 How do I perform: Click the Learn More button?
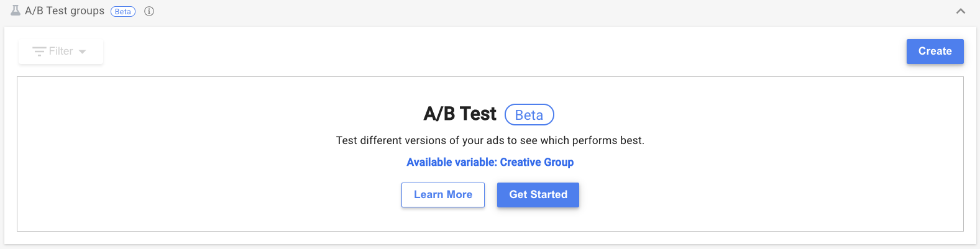point(443,195)
